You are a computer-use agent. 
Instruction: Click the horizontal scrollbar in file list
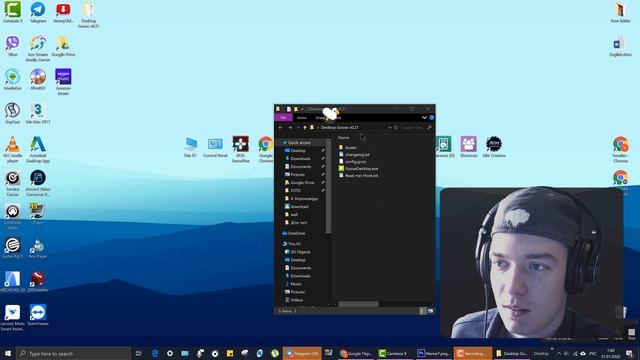(358, 304)
